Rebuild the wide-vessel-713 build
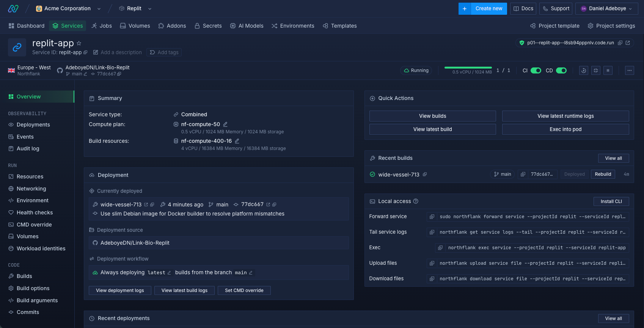Screen dimensions: 644x328 click(603, 174)
